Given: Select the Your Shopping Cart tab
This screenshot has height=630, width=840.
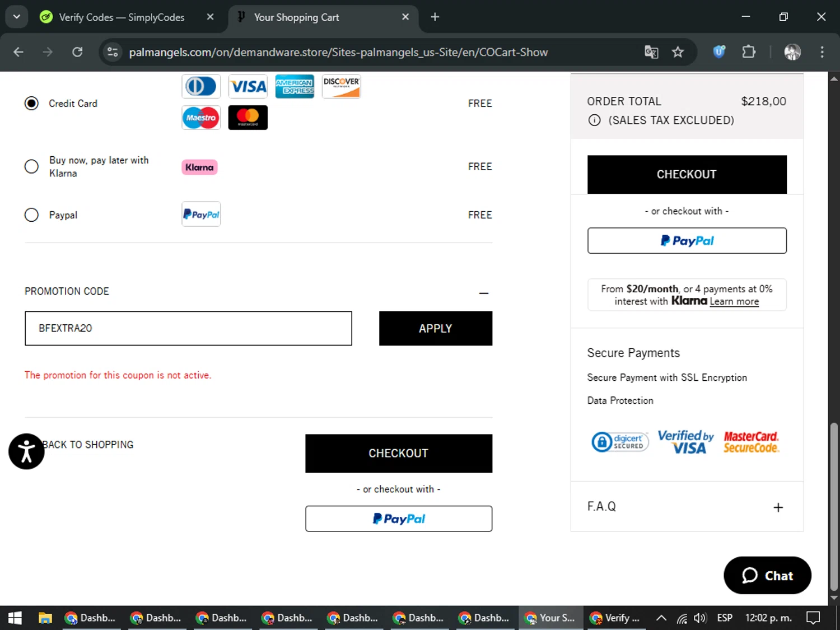Looking at the screenshot, I should [x=297, y=17].
